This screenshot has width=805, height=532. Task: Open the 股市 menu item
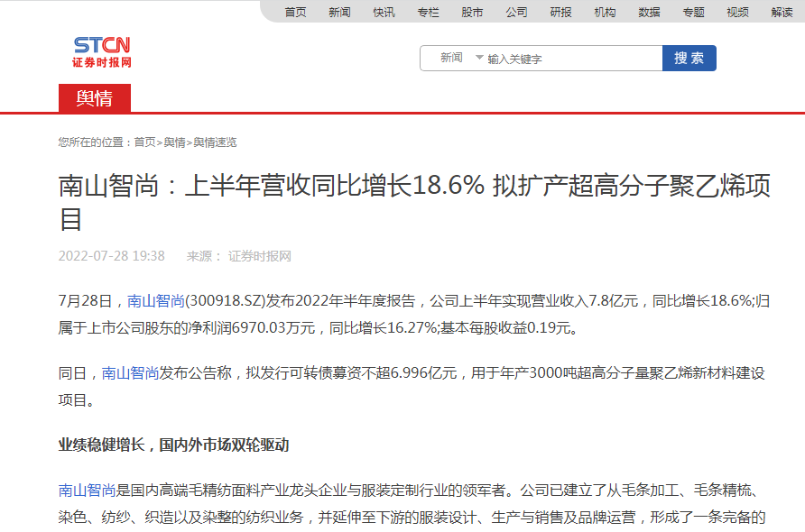click(472, 12)
